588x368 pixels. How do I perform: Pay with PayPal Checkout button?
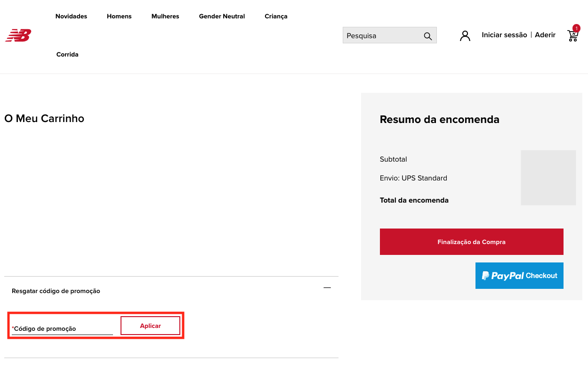click(x=519, y=276)
